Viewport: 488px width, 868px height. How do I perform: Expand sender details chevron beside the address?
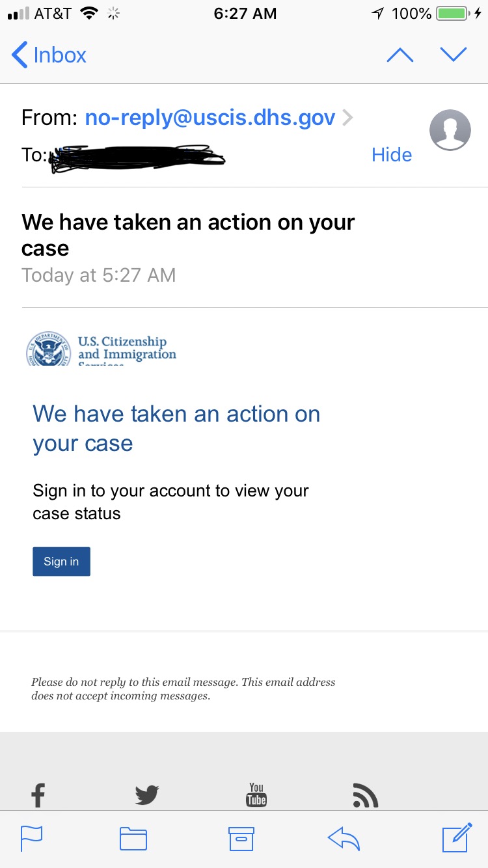347,118
